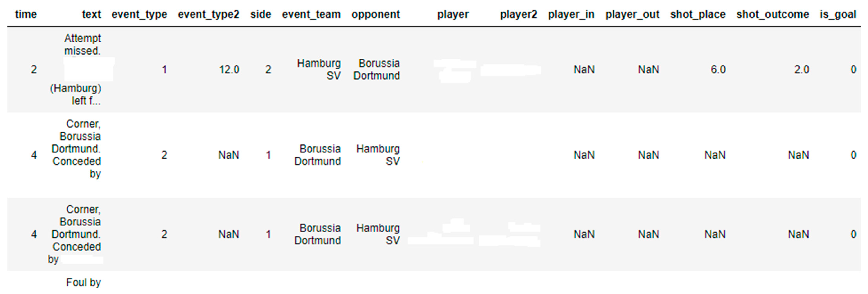Click the player2 column header

(519, 14)
